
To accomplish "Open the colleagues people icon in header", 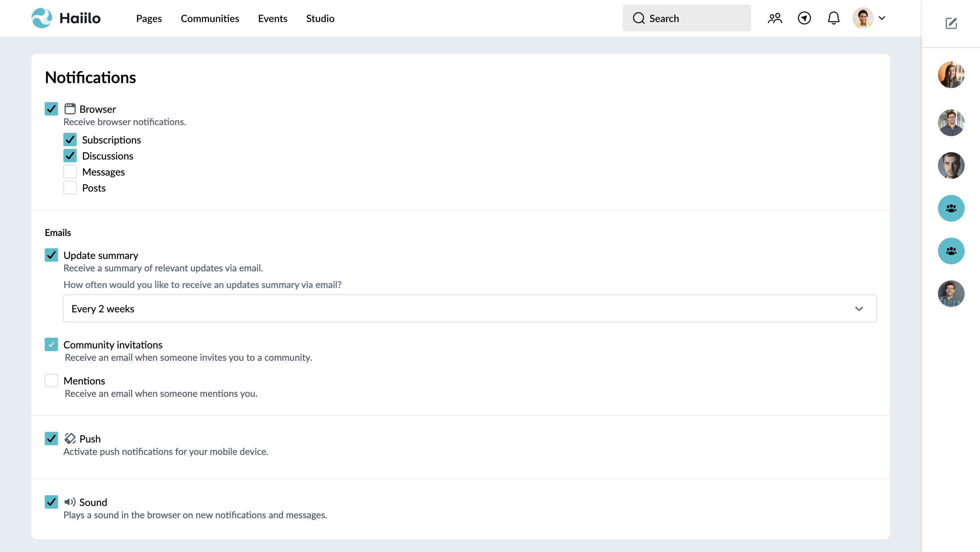I will point(775,18).
